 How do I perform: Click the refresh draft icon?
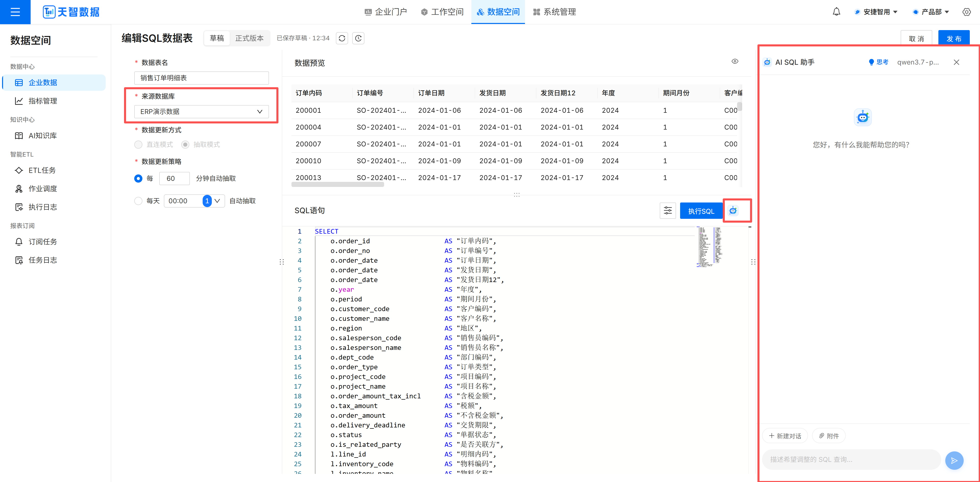342,38
